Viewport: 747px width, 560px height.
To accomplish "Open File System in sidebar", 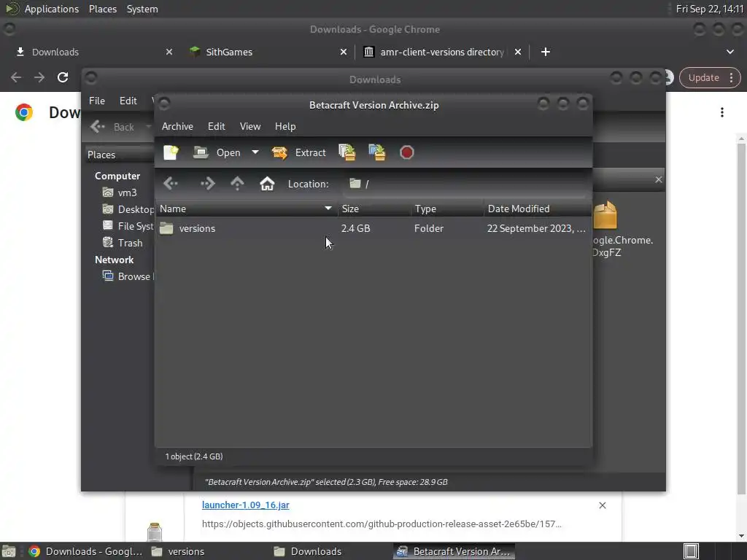I will pyautogui.click(x=128, y=226).
